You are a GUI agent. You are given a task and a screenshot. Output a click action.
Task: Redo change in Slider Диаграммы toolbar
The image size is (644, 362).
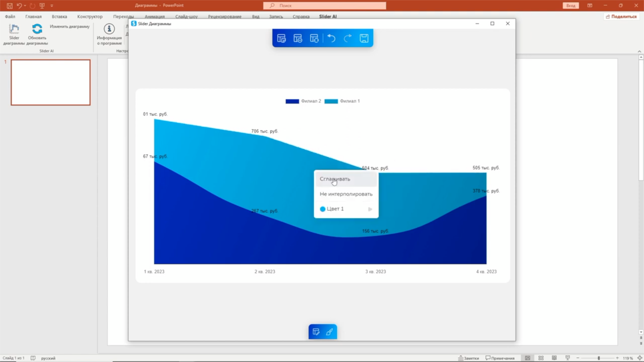pyautogui.click(x=348, y=38)
